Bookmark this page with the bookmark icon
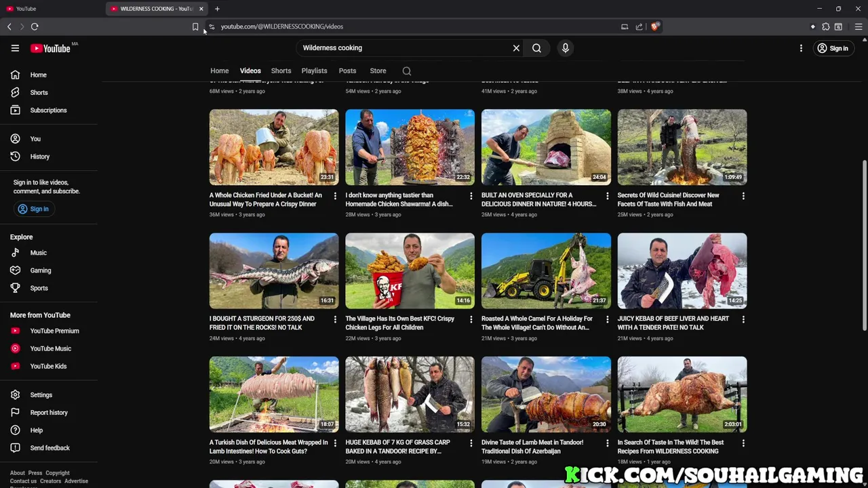This screenshot has width=868, height=488. (x=195, y=26)
